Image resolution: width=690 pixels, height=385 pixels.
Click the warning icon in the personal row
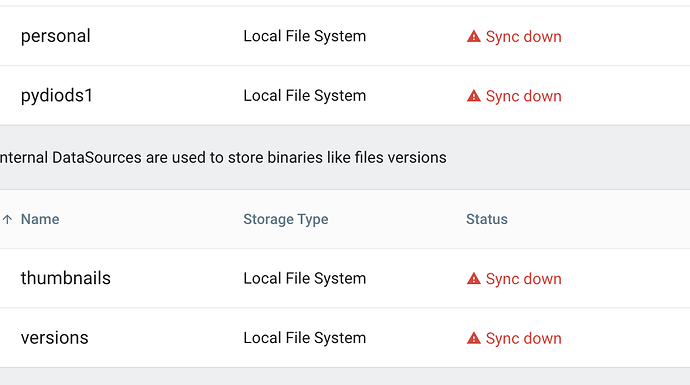tap(473, 36)
